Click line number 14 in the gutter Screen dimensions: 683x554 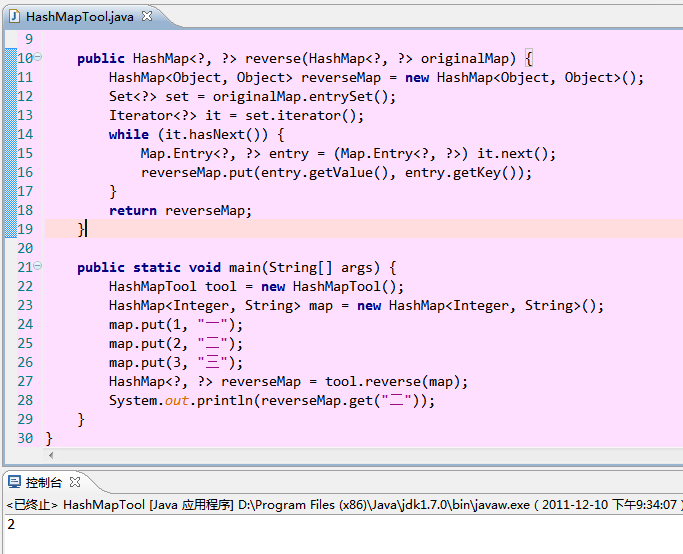point(25,134)
